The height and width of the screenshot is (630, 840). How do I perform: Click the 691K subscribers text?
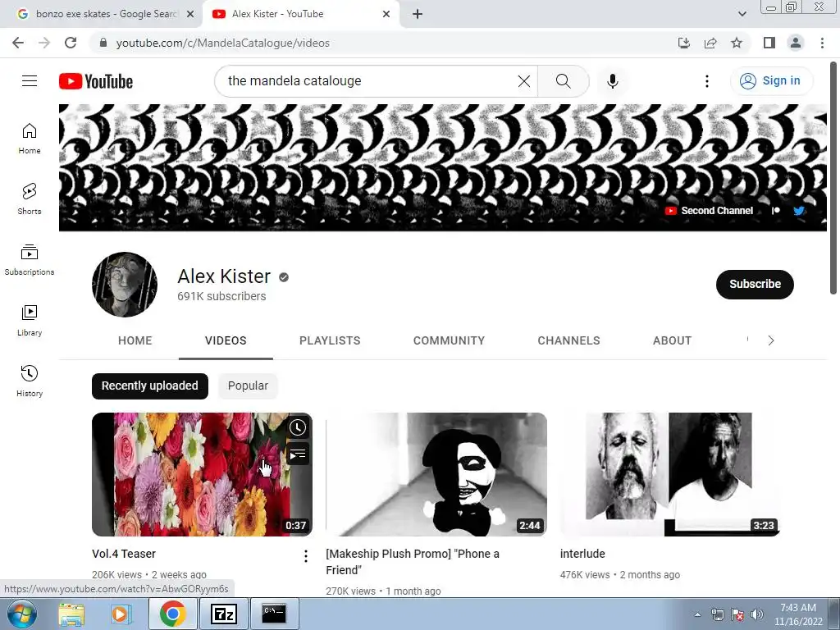[x=221, y=296]
